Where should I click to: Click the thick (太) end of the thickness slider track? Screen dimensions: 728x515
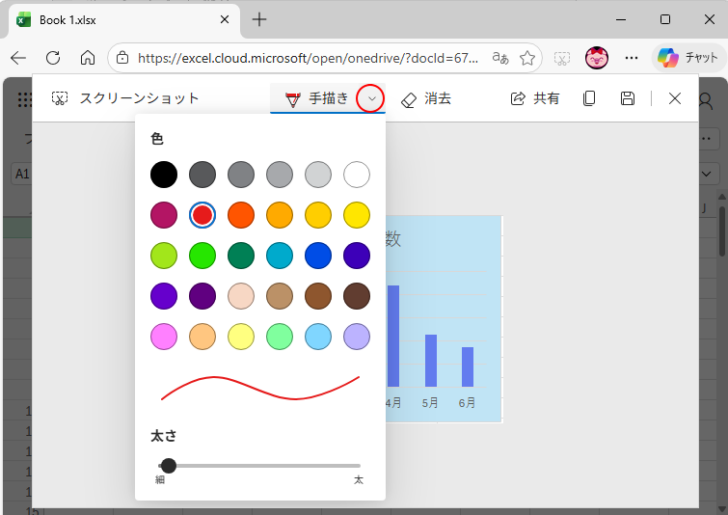pos(358,465)
